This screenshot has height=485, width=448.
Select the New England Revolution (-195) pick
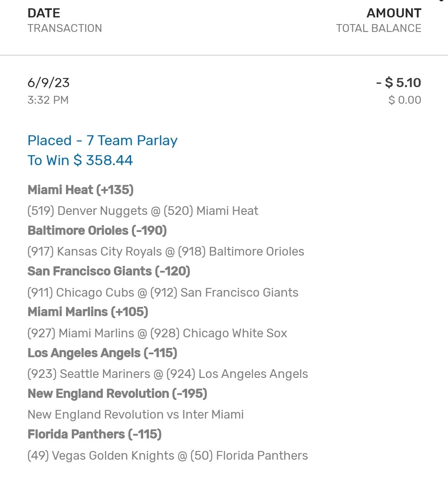point(117,394)
